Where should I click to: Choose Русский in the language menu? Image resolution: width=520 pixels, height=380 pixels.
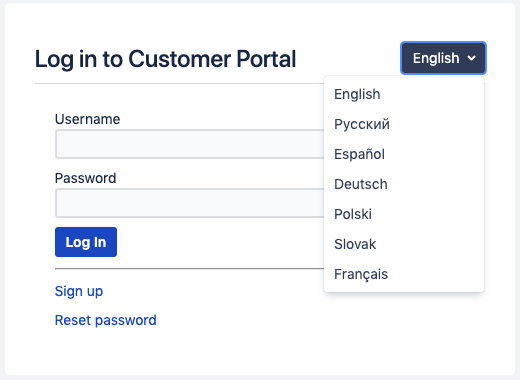pyautogui.click(x=404, y=124)
